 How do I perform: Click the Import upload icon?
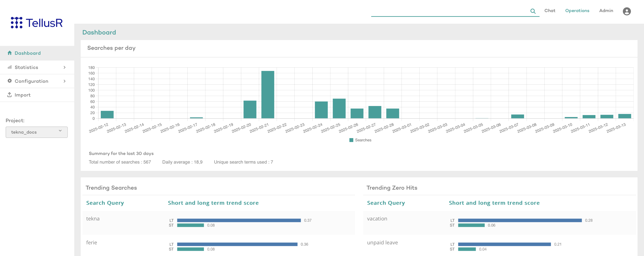point(9,95)
